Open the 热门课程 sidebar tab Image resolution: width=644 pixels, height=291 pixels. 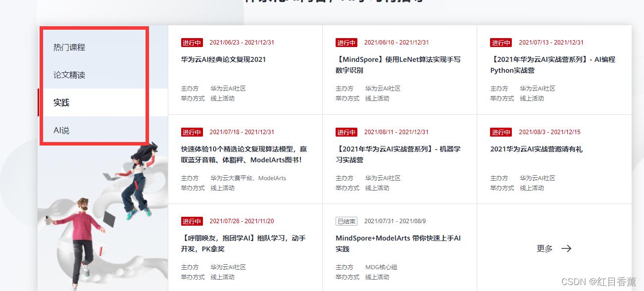pos(69,48)
